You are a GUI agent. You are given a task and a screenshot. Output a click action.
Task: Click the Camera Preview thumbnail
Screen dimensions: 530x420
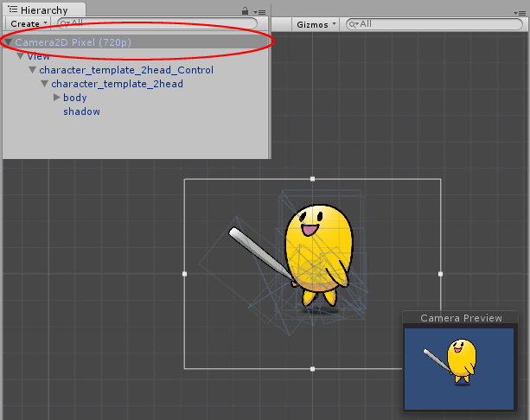[459, 369]
